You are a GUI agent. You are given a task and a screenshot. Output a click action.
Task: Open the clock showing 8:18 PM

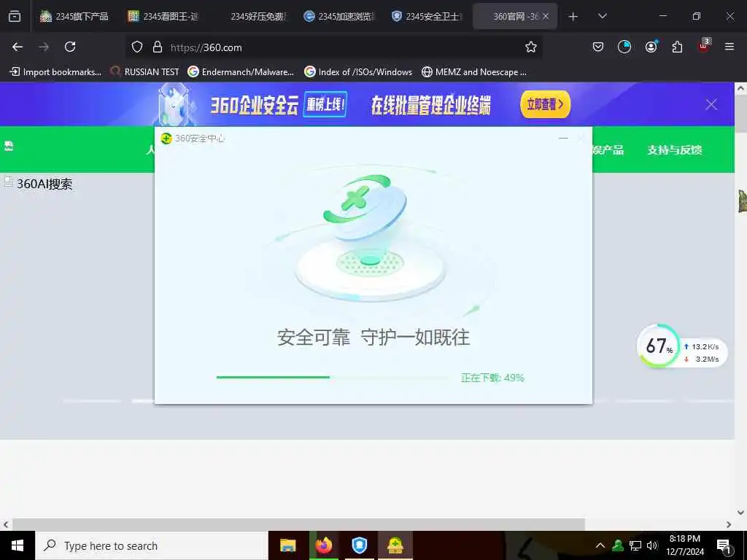(685, 545)
